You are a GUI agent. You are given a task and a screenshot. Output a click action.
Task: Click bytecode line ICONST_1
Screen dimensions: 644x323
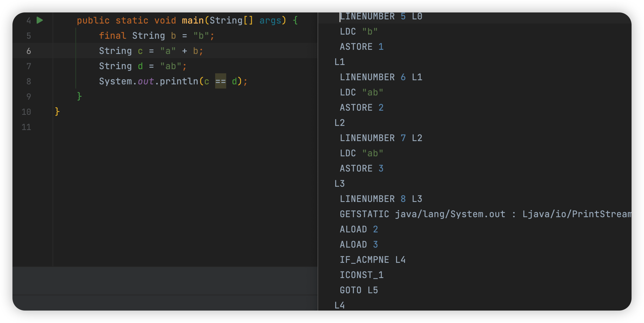[x=361, y=275]
